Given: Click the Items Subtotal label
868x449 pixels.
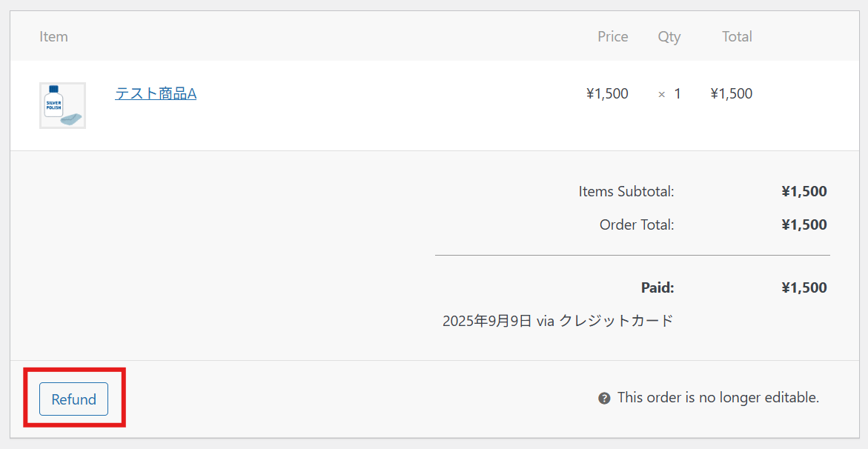Looking at the screenshot, I should tap(626, 192).
